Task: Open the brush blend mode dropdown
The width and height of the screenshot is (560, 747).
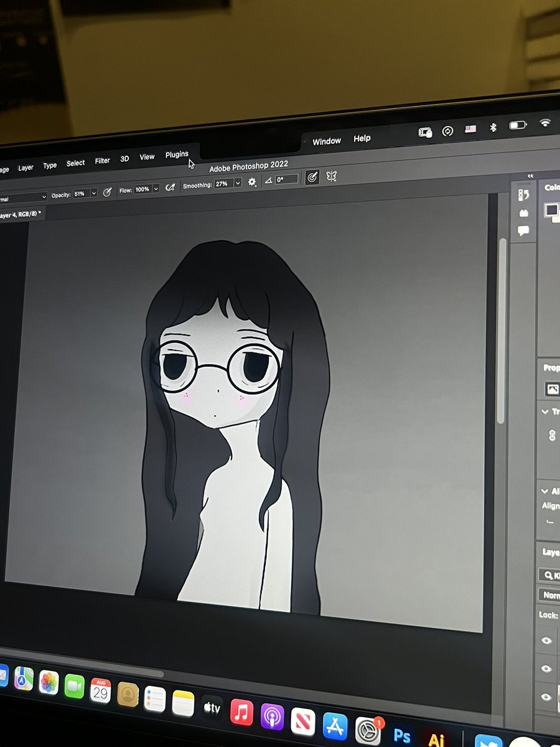Action: pyautogui.click(x=24, y=198)
